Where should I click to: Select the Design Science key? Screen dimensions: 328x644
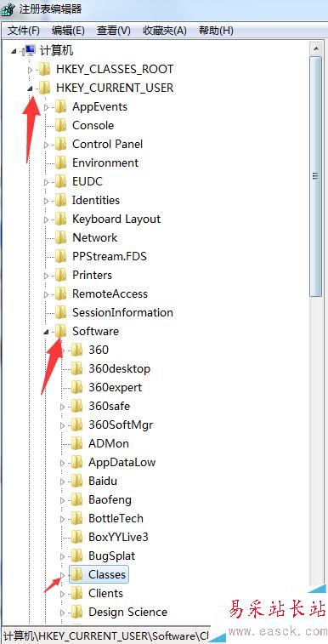coord(128,612)
